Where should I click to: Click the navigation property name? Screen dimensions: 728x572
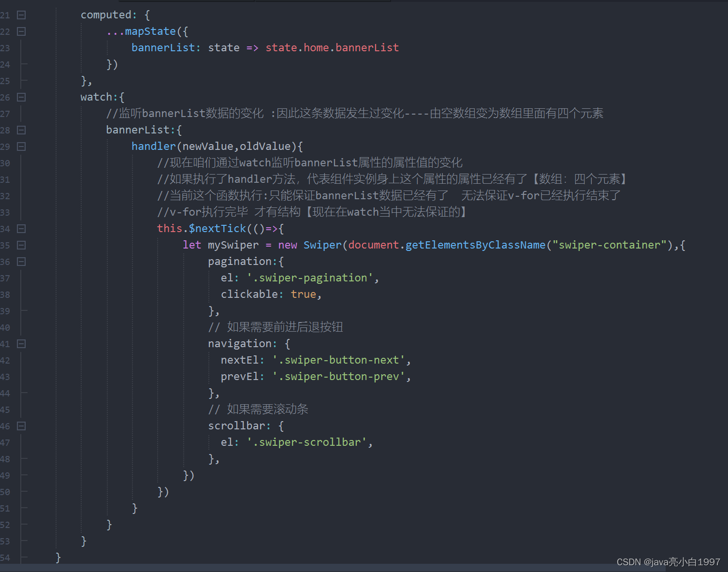240,344
